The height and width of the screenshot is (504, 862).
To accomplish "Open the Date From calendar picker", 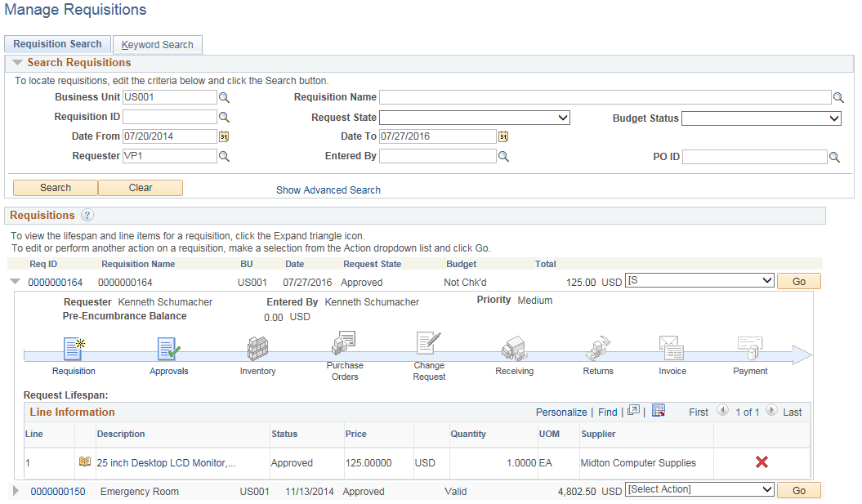I will 224,136.
